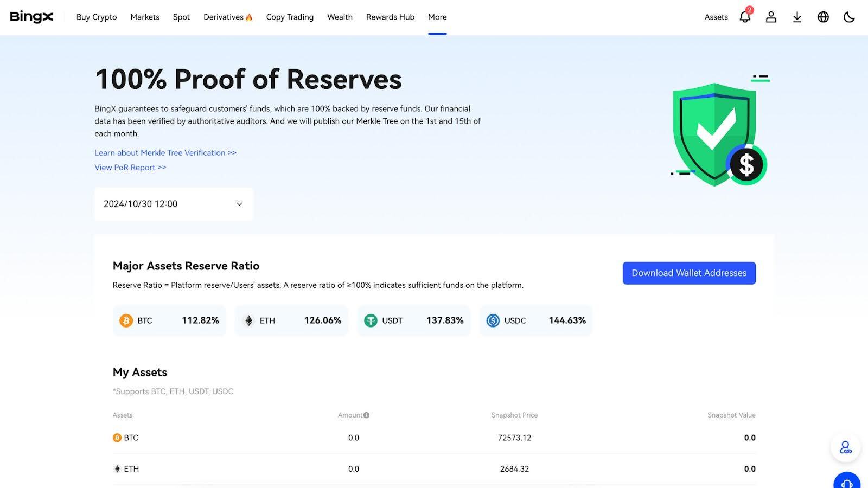Click Download Wallet Addresses button

[689, 273]
